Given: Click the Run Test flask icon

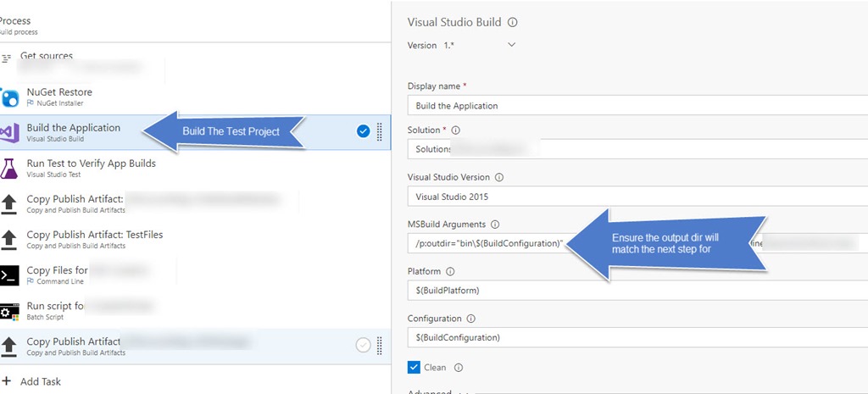Looking at the screenshot, I should pyautogui.click(x=10, y=169).
